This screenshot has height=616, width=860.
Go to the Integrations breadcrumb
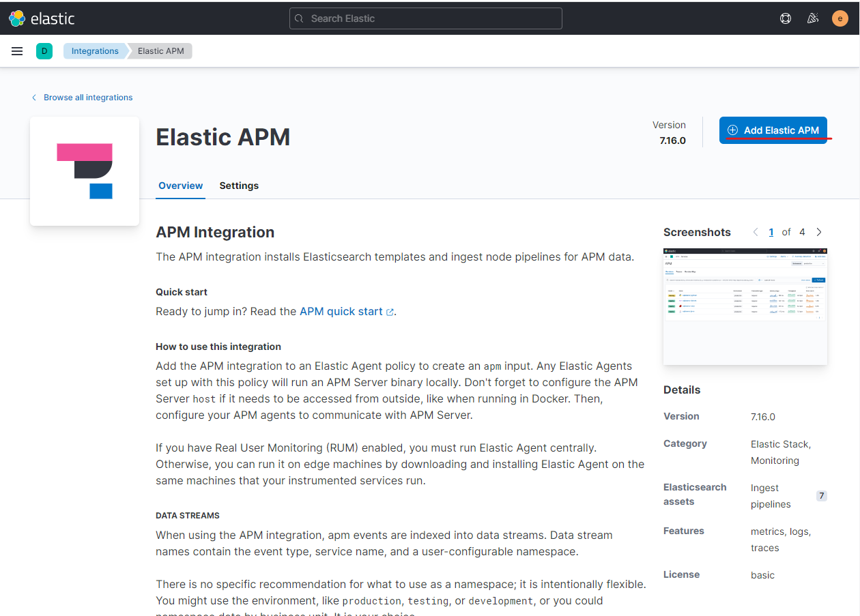click(x=95, y=51)
